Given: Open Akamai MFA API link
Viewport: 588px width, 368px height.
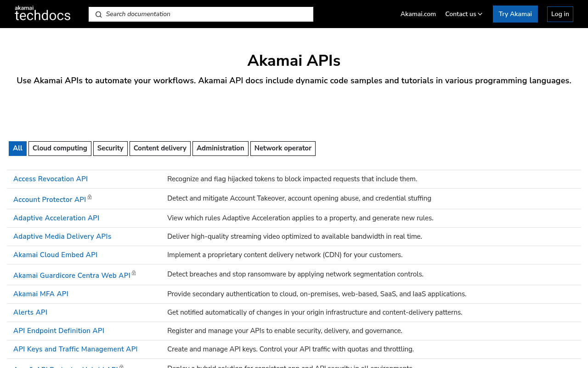Looking at the screenshot, I should pos(41,294).
